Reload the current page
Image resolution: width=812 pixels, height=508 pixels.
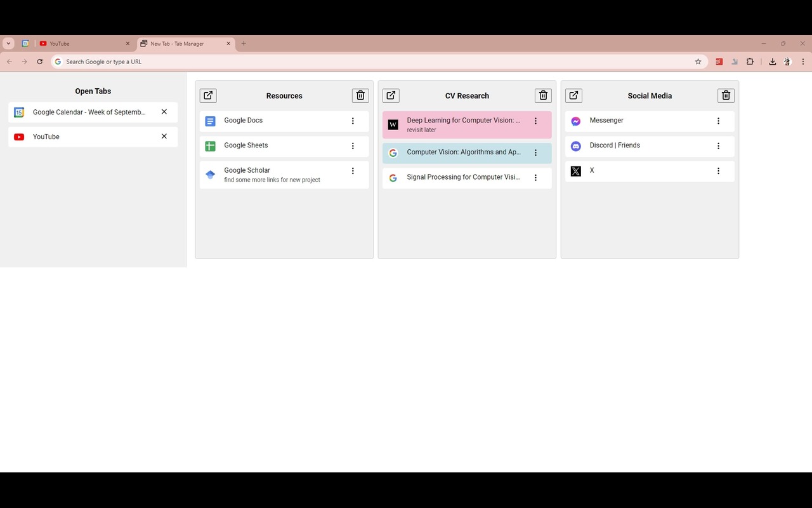pyautogui.click(x=39, y=62)
